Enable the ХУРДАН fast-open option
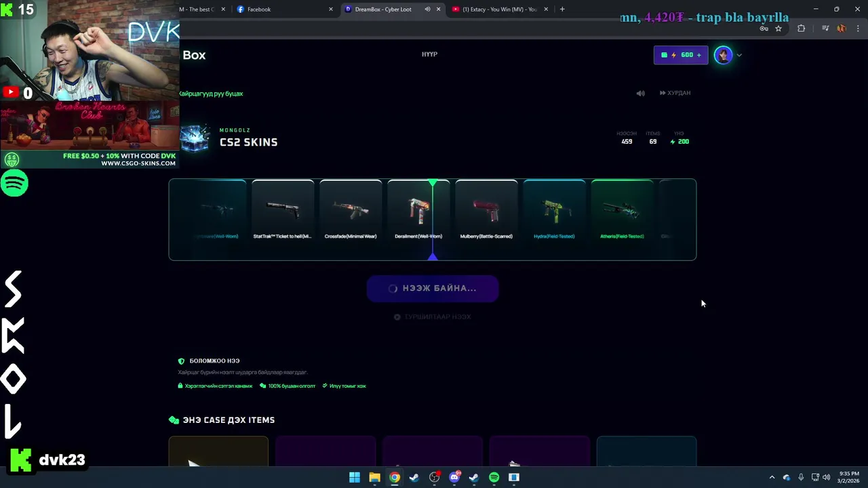This screenshot has width=868, height=488. (675, 93)
